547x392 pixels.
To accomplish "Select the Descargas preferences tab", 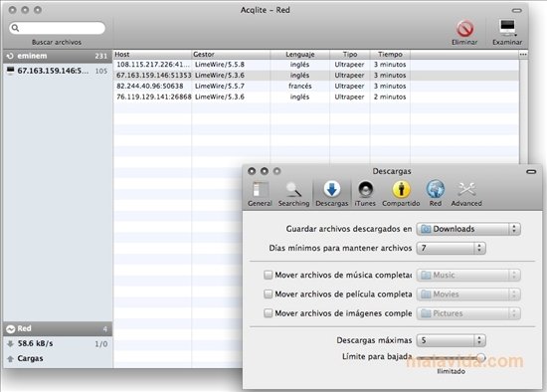I will 332,194.
